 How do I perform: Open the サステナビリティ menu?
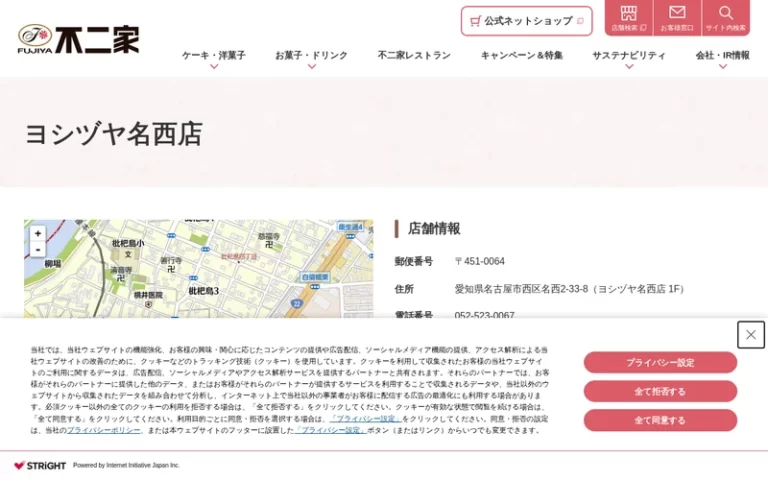[x=629, y=55]
